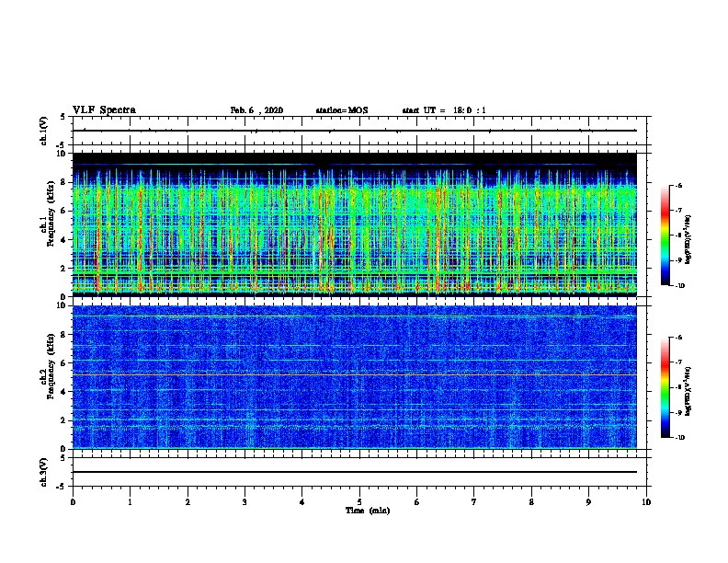Click the "VLF Spectra" title text
728x563 pixels.
click(104, 110)
